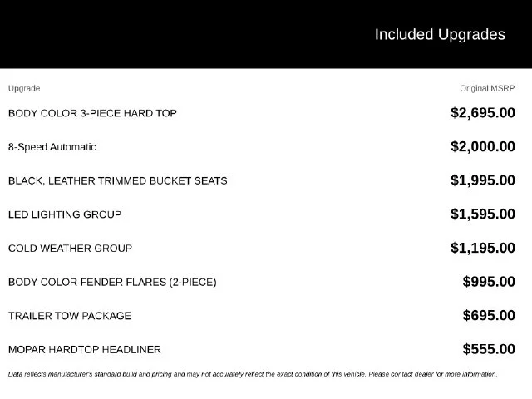Screen dimensions: 532x399
Task: Click the $1,595.00 price value
Action: [x=483, y=214]
